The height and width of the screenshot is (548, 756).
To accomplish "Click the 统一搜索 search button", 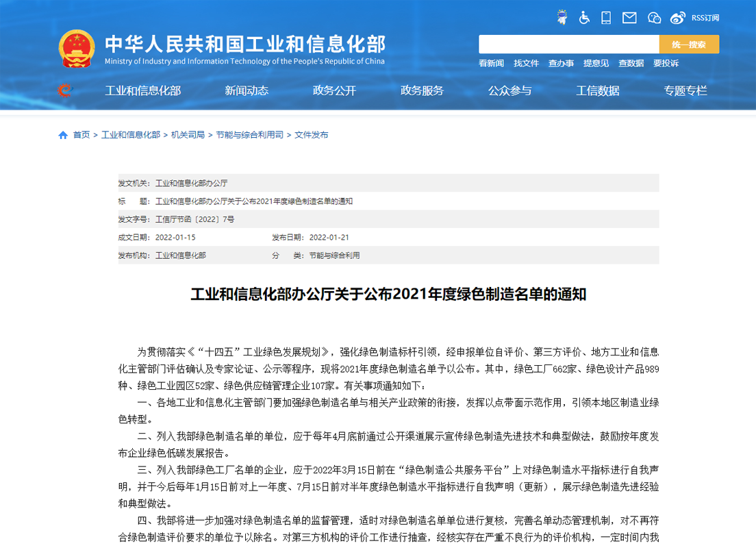I will pyautogui.click(x=689, y=45).
